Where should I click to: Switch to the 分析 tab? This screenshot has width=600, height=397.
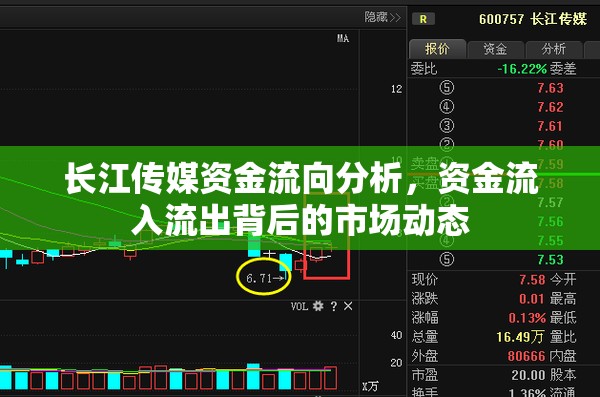553,49
